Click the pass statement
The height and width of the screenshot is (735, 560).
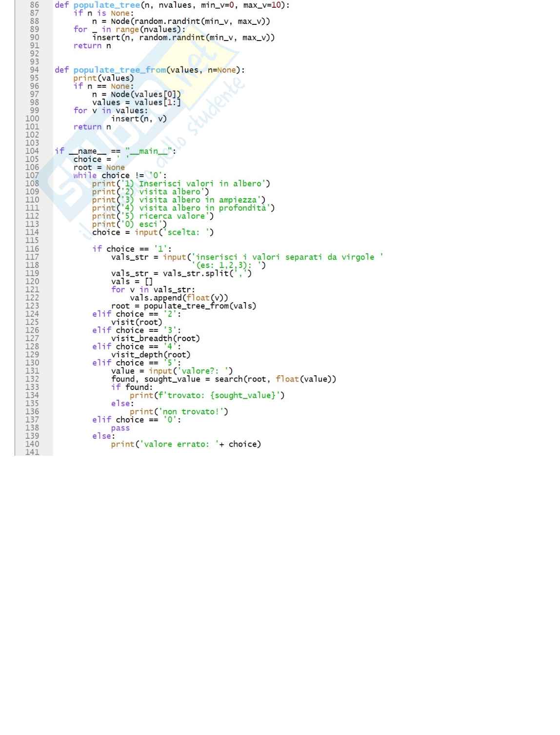coord(120,428)
